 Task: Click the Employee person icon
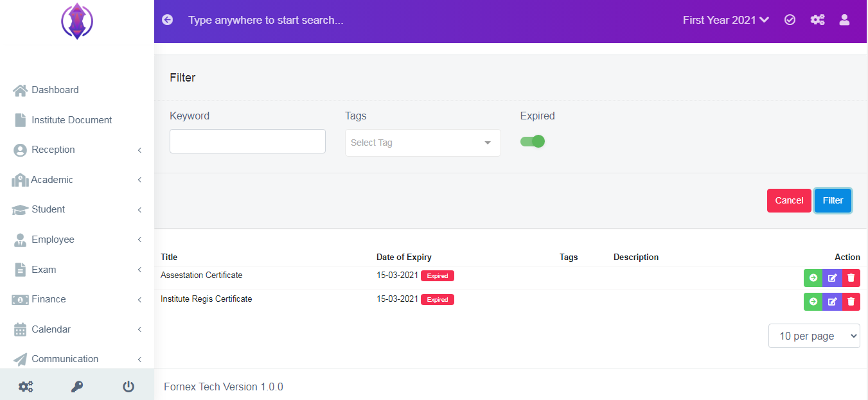pos(21,239)
